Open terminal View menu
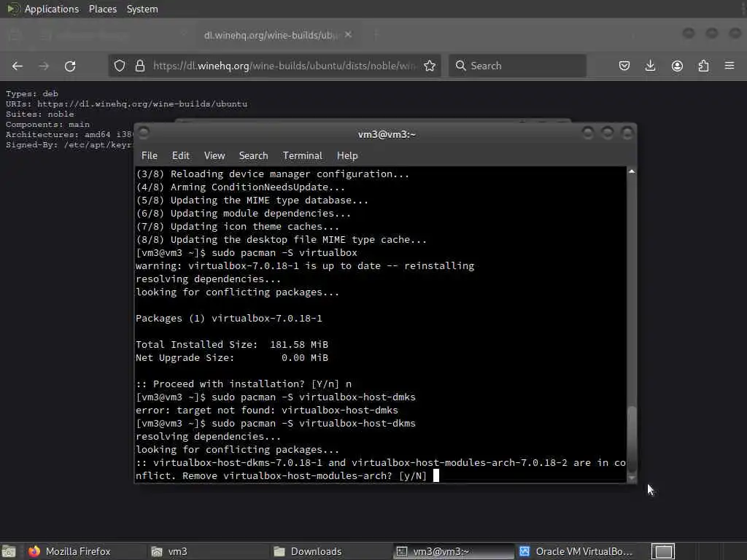 pyautogui.click(x=214, y=156)
